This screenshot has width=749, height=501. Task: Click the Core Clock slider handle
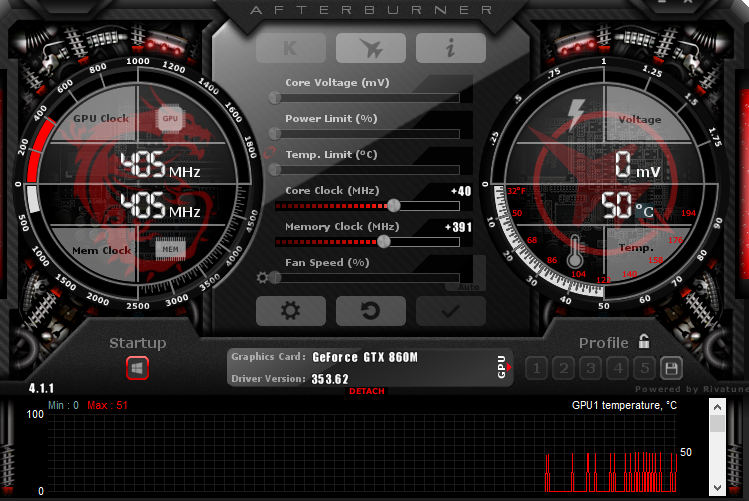click(x=394, y=206)
